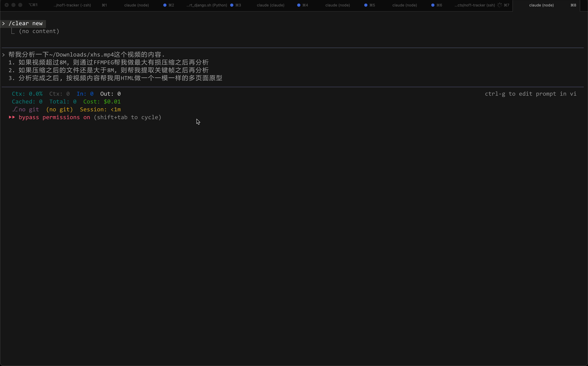Click the 'Cost: $0.01' status item
Image resolution: width=588 pixels, height=366 pixels.
point(102,101)
